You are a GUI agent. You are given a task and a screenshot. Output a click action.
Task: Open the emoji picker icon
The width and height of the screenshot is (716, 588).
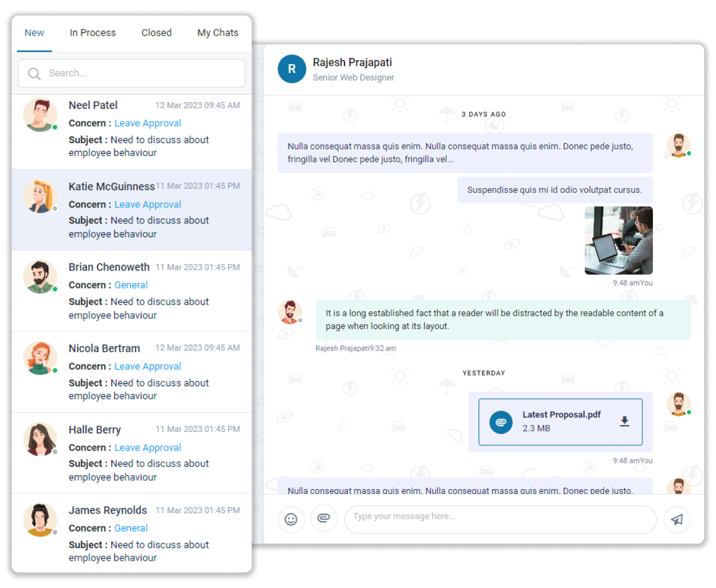point(291,519)
